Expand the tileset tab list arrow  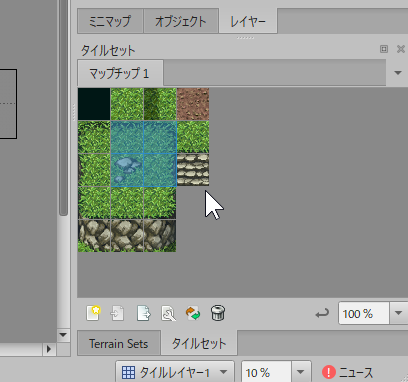click(x=398, y=73)
